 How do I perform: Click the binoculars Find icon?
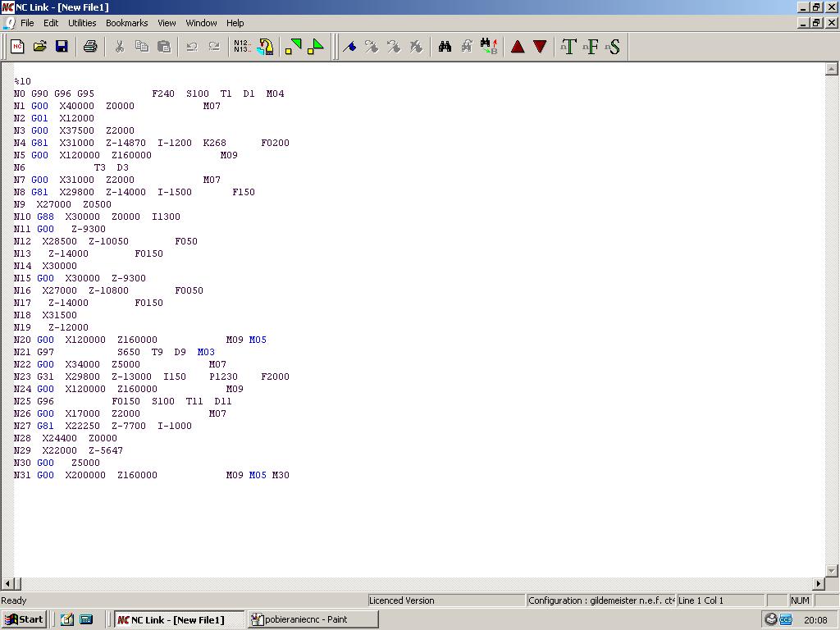click(445, 47)
